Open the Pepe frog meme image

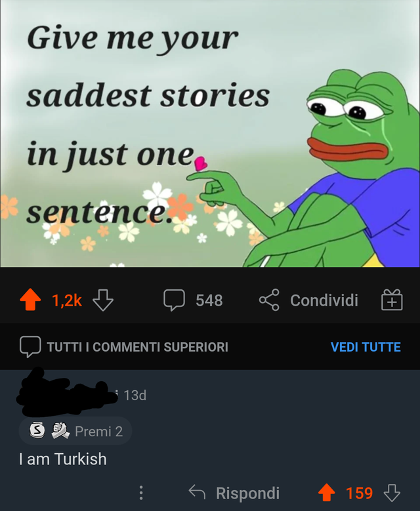coord(210,133)
